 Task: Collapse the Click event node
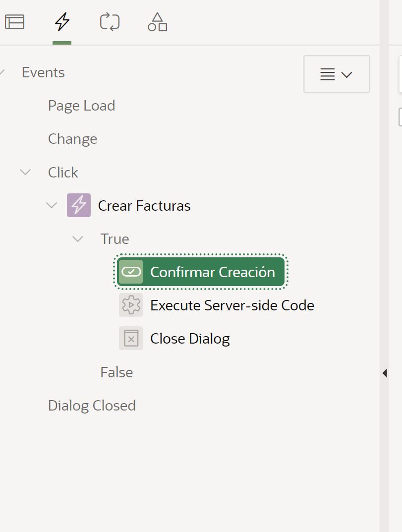click(25, 172)
